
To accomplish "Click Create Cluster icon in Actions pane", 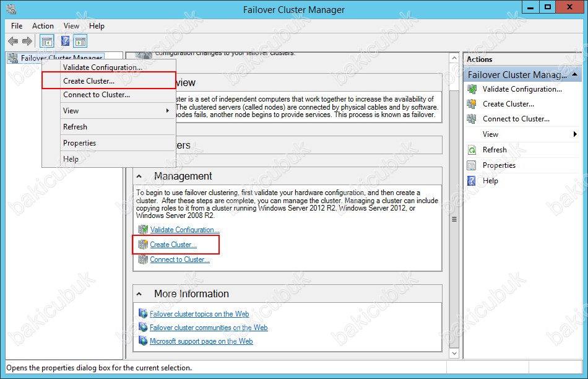I will point(472,104).
